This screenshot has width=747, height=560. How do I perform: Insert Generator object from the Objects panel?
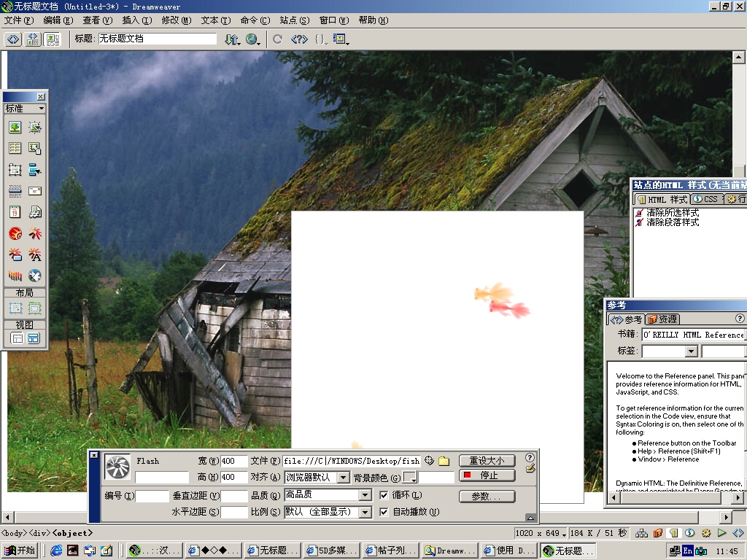click(35, 276)
